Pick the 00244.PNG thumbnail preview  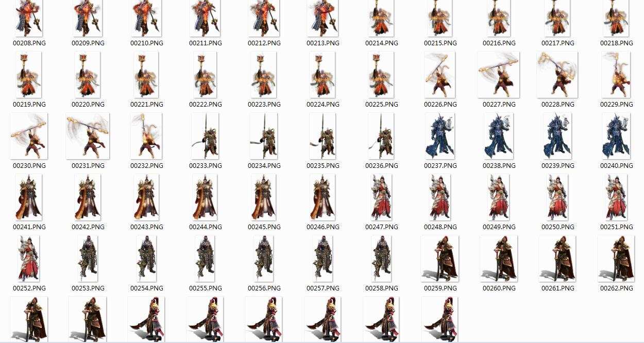click(206, 197)
